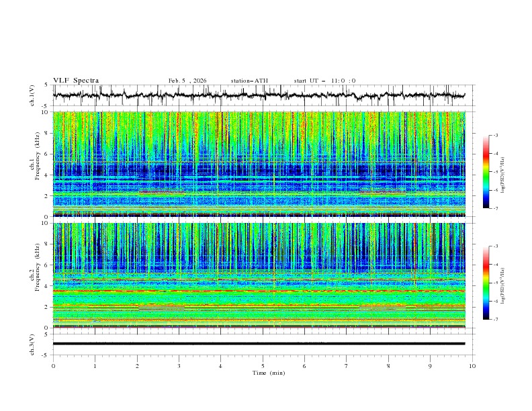Click the '6' kHz tick on ch.1 spectrogram axis

pos(46,154)
